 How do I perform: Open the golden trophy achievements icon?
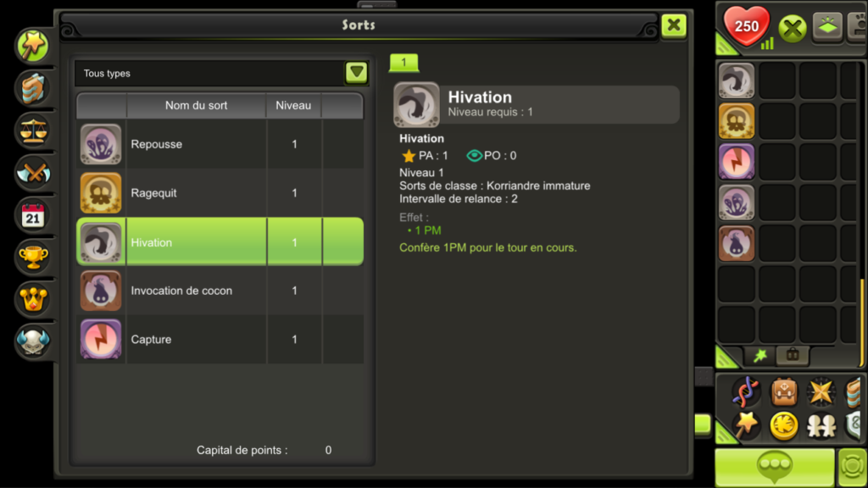point(33,258)
